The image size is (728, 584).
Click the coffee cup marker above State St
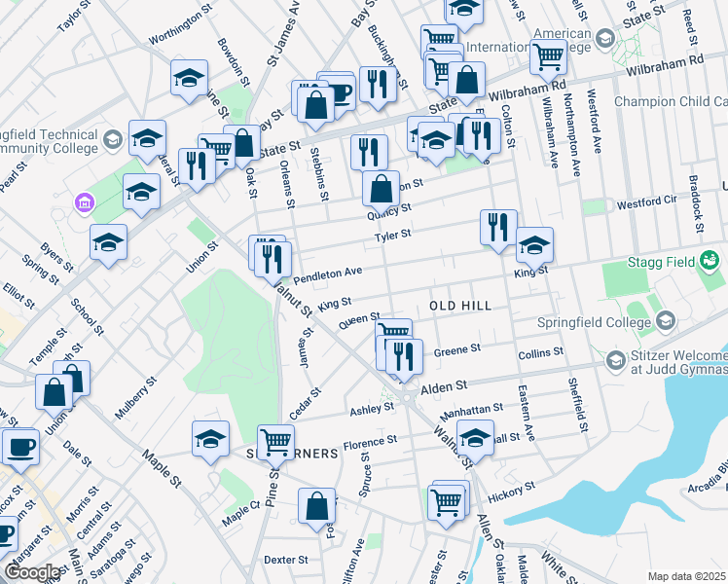coord(343,92)
